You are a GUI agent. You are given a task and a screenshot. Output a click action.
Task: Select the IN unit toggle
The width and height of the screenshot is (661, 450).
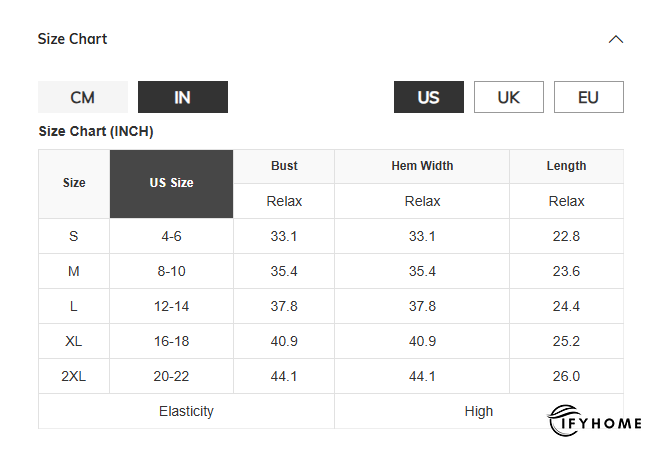(x=182, y=97)
